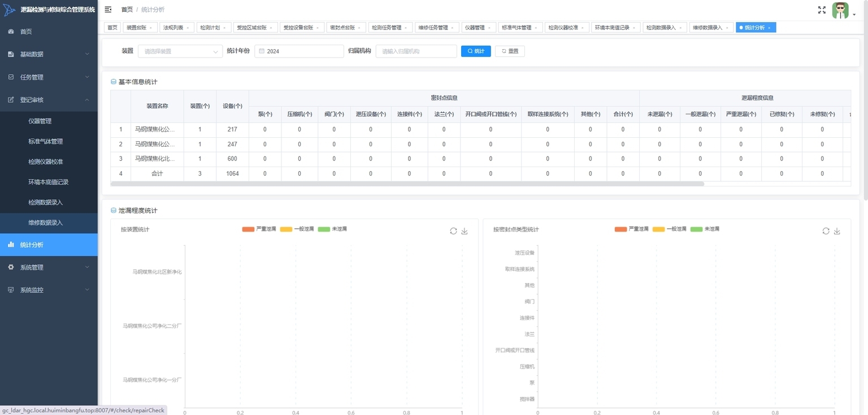Refresh the 按装置统计 chart
This screenshot has width=868, height=415.
[x=453, y=231]
